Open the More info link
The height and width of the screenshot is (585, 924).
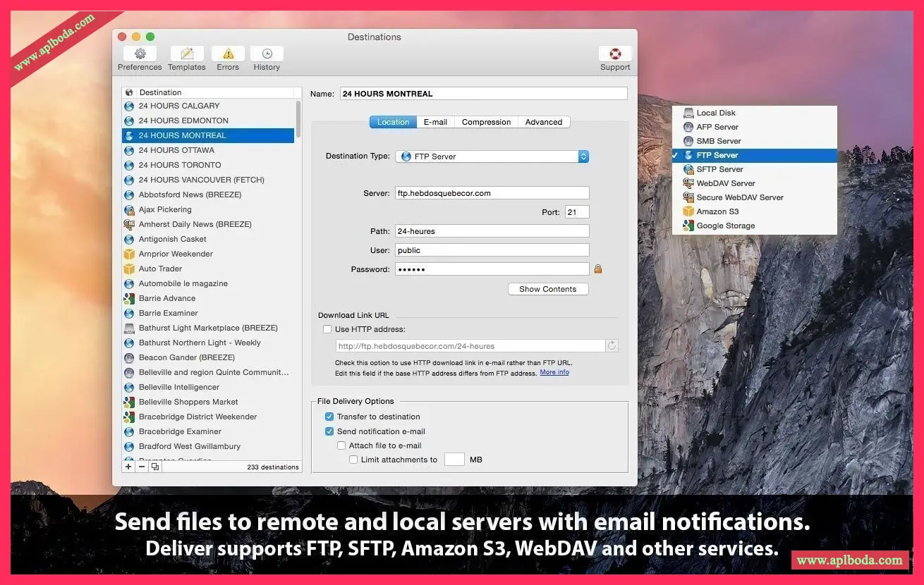pos(554,372)
